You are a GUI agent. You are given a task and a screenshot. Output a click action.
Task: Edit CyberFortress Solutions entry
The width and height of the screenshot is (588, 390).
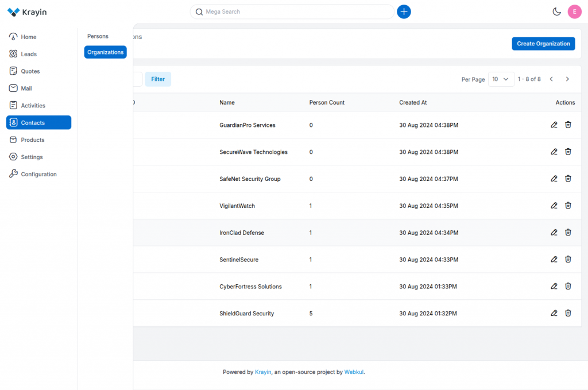point(554,287)
